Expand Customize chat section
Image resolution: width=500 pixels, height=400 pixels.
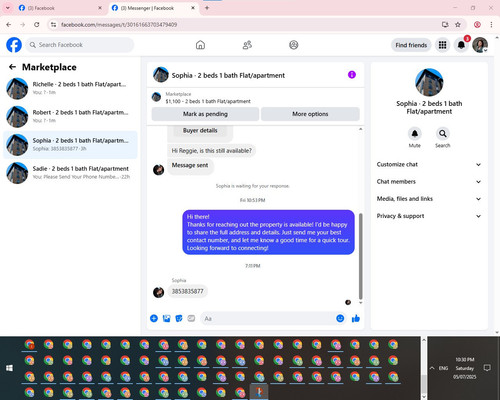[x=429, y=164]
